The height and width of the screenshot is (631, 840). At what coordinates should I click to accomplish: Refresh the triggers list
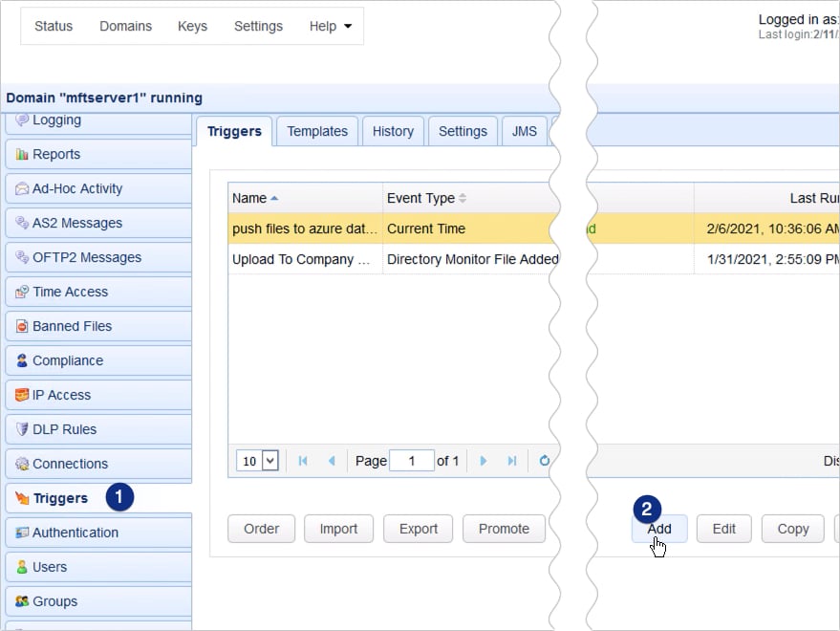coord(544,461)
